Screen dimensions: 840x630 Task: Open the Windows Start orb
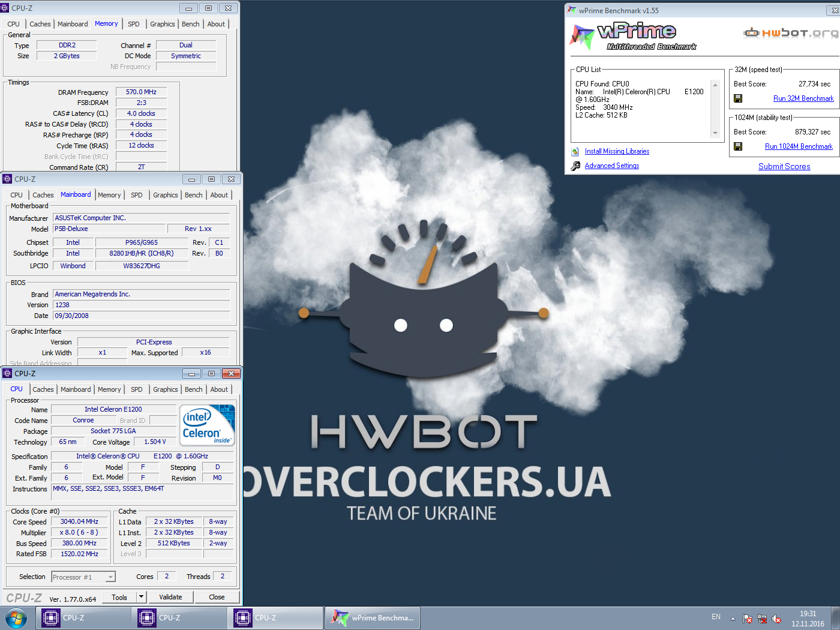[16, 618]
